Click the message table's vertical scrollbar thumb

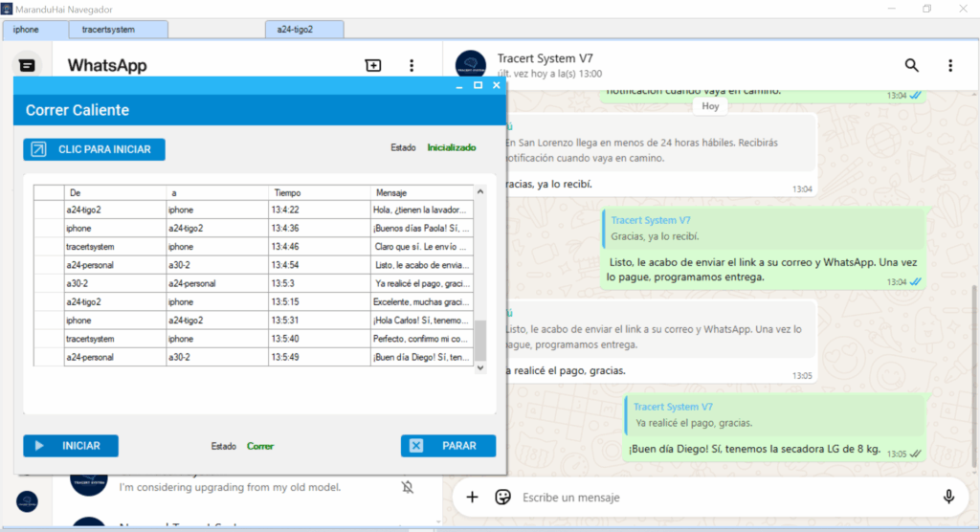(480, 340)
